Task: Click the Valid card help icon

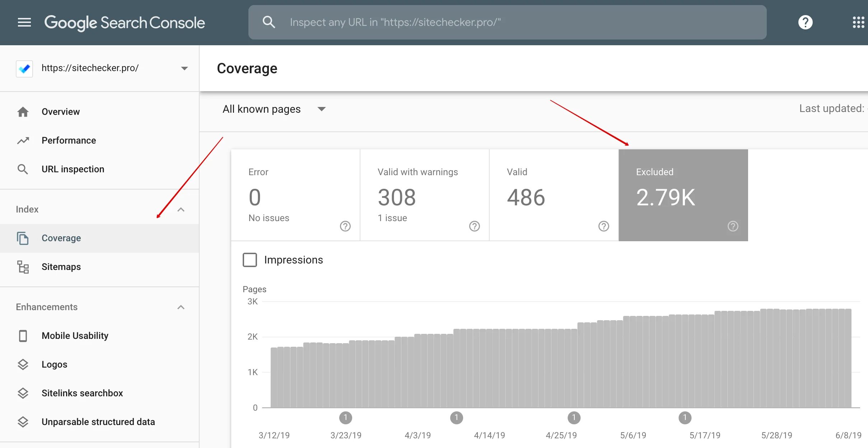Action: 603,226
